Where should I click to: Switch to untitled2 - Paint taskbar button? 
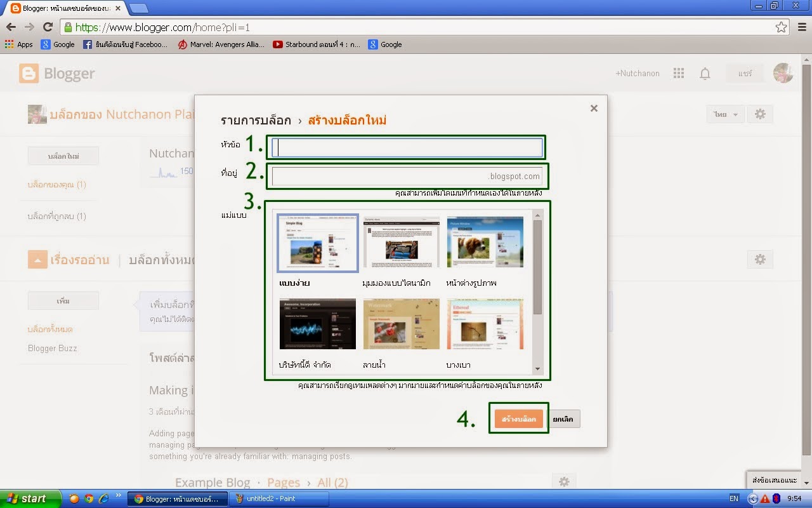point(278,498)
